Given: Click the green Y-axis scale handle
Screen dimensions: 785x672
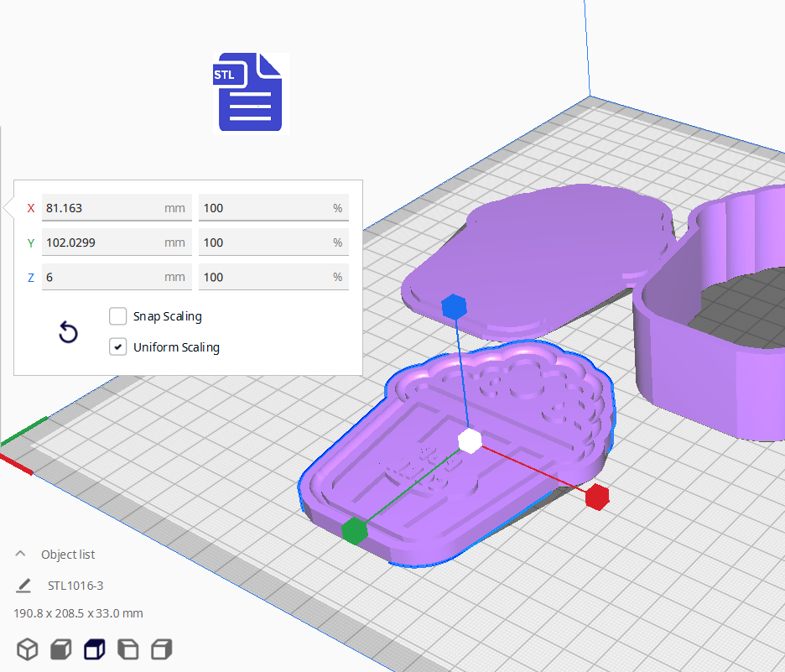Looking at the screenshot, I should coord(354,530).
